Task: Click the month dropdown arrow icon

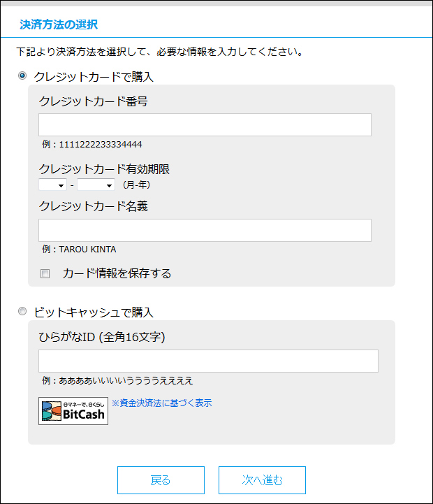Action: pyautogui.click(x=61, y=186)
